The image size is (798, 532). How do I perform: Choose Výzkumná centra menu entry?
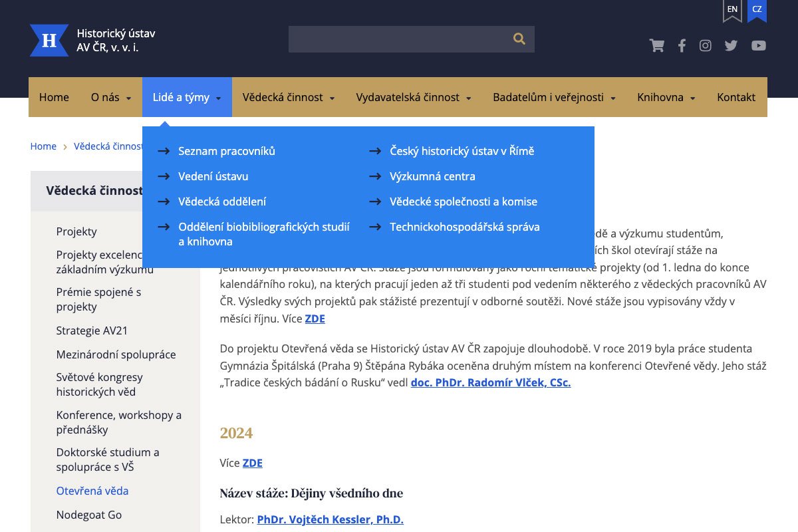(432, 177)
